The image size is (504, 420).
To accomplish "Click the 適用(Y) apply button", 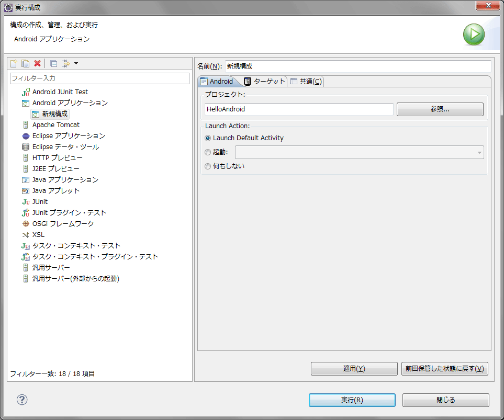I will tap(354, 369).
